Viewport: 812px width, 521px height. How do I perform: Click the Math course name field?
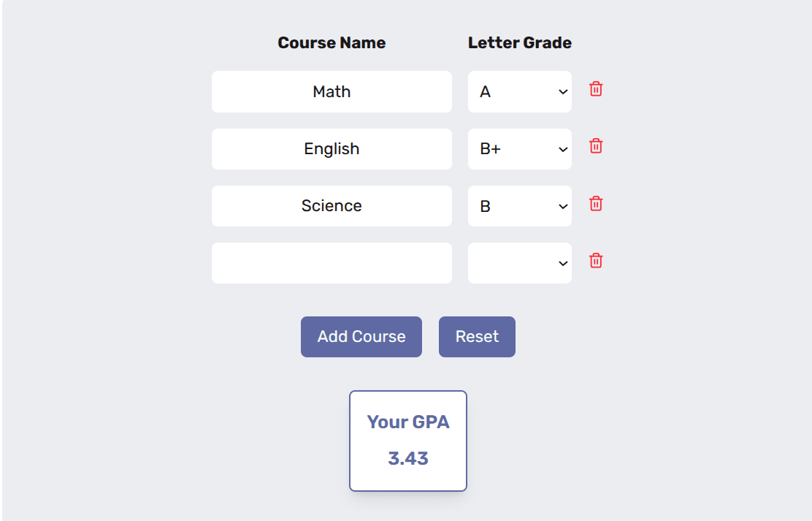click(x=332, y=91)
